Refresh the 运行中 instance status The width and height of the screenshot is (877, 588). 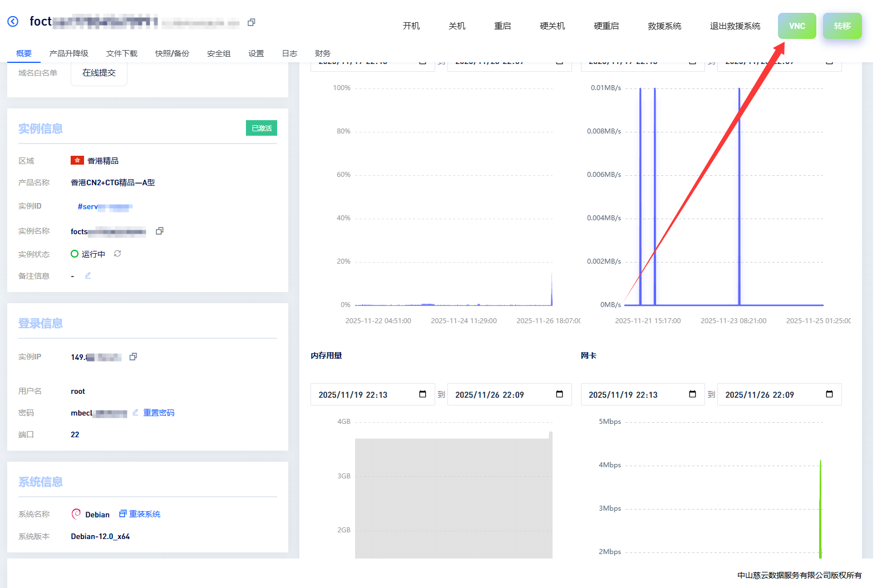point(117,254)
